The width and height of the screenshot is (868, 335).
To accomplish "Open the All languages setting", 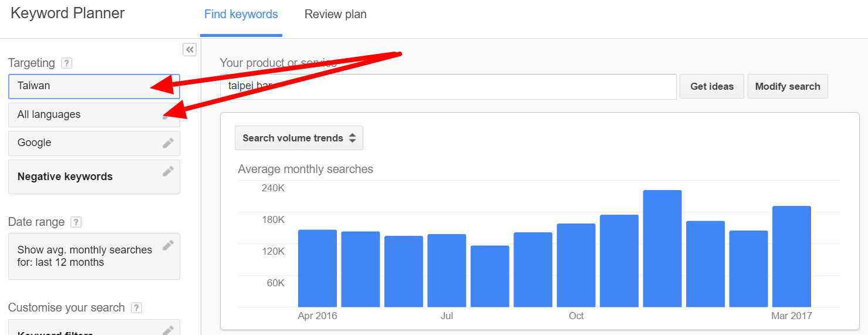I will (x=94, y=115).
